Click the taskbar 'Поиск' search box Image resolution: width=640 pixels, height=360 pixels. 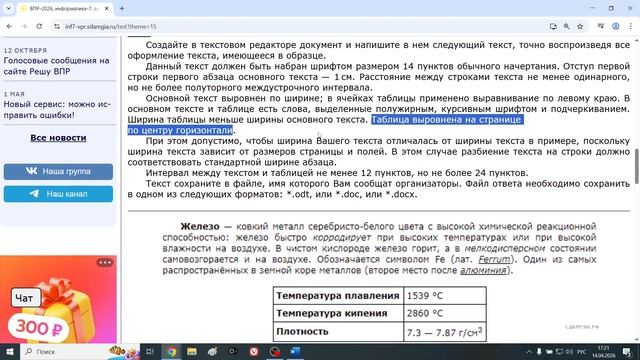coord(80,351)
